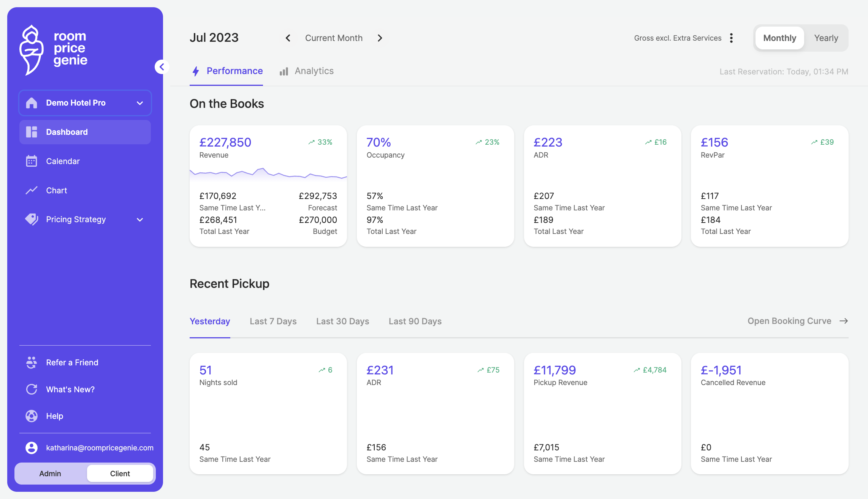The height and width of the screenshot is (499, 868).
Task: Click the bar chart Analytics icon
Action: point(284,71)
